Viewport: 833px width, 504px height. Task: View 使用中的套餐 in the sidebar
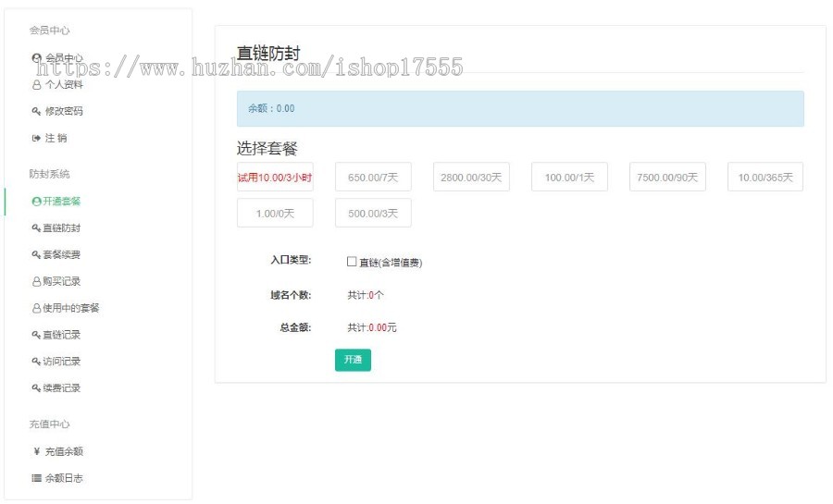(71, 308)
